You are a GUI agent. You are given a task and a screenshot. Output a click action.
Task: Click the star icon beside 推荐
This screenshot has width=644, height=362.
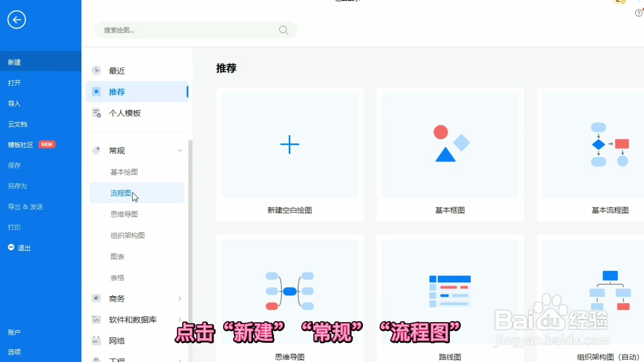pos(96,92)
